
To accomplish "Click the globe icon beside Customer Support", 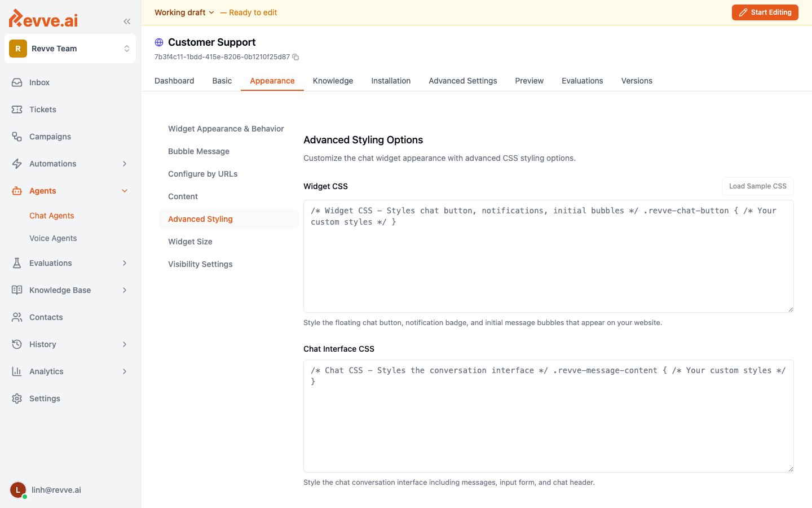I will tap(159, 42).
